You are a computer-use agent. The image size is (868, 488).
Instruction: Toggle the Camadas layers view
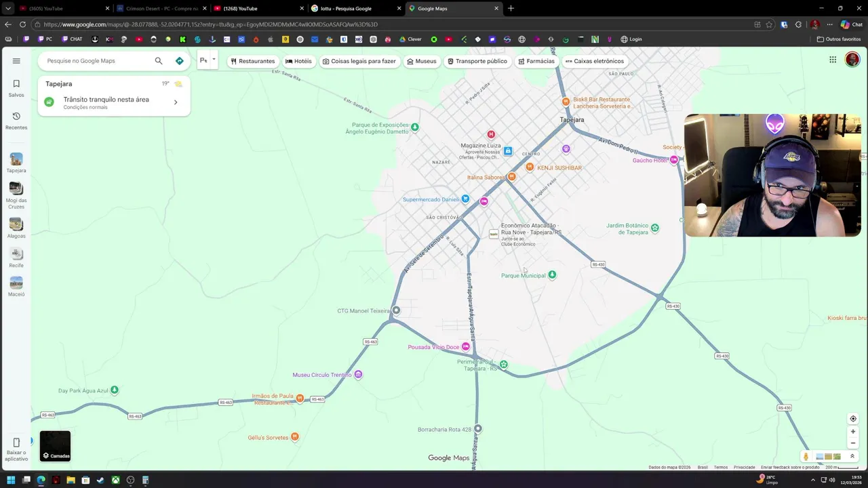click(55, 446)
